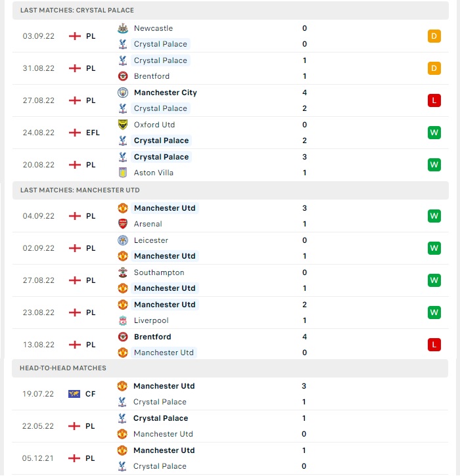Click the Manchester City crest icon
Viewport: 460px width, 476px height.
123,93
